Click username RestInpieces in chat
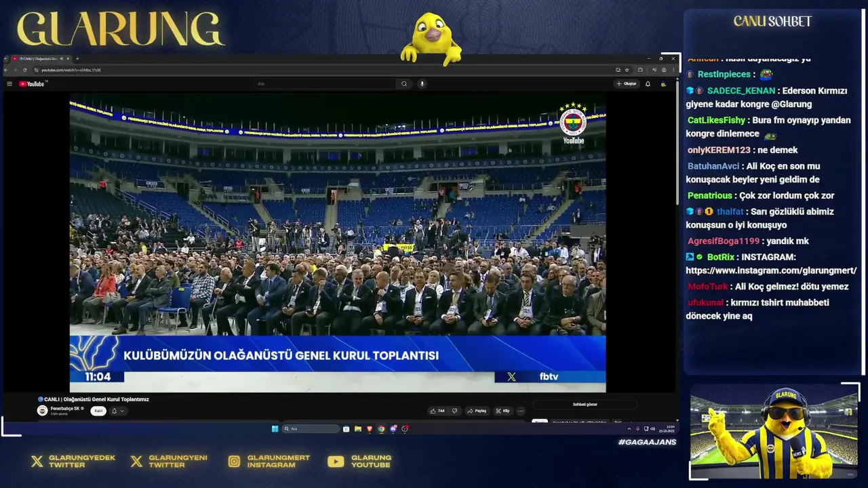Viewport: 868px width, 488px height. click(x=724, y=75)
